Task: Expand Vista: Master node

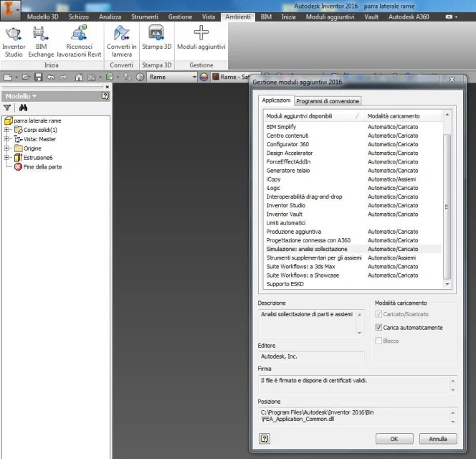Action: 6,139
